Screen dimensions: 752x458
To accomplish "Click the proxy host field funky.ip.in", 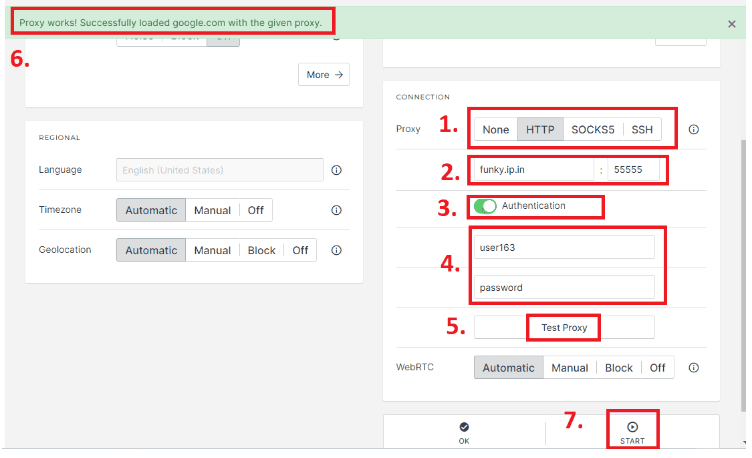I will (534, 170).
